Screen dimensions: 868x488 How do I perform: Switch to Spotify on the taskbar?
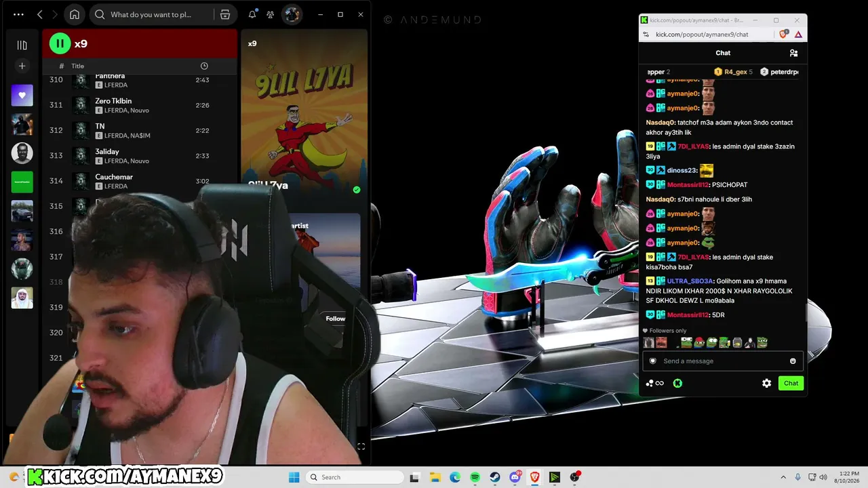click(x=475, y=477)
